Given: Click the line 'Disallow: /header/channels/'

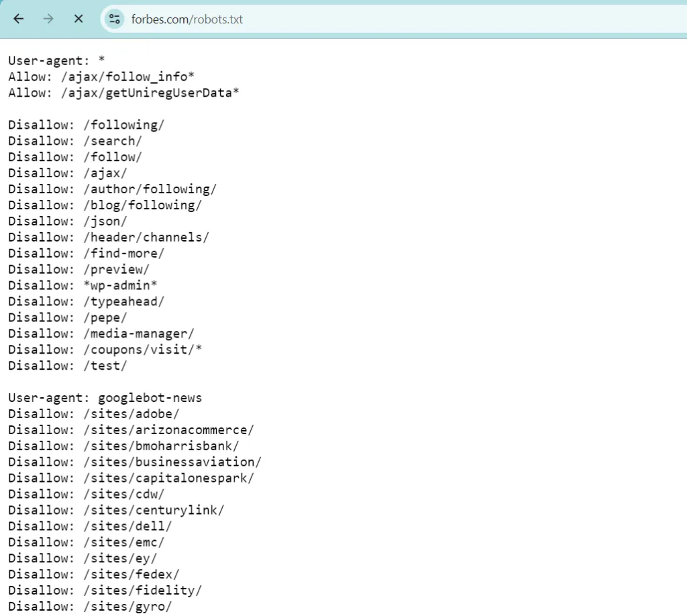Looking at the screenshot, I should (109, 238).
